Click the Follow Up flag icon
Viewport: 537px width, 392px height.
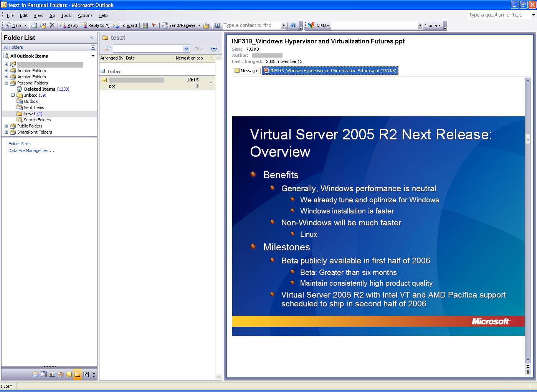click(154, 25)
